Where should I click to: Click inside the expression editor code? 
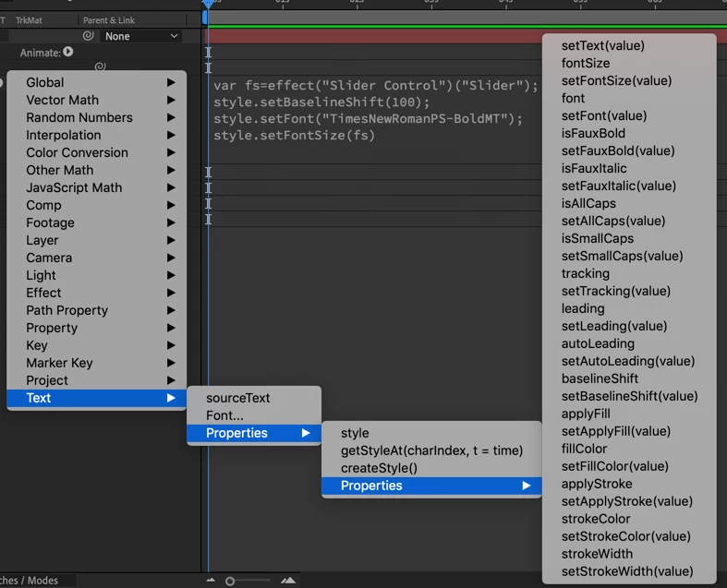pos(375,110)
